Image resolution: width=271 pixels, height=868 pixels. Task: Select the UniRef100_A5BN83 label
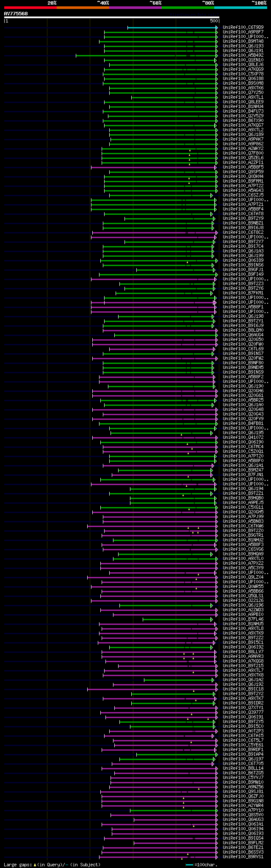tap(243, 521)
